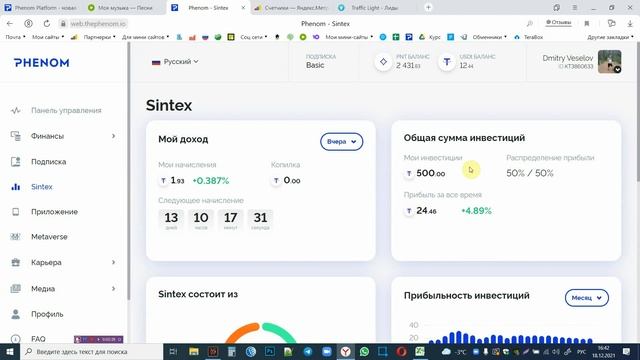640x360 pixels.
Task: Reload the page in browser
Action: point(47,24)
